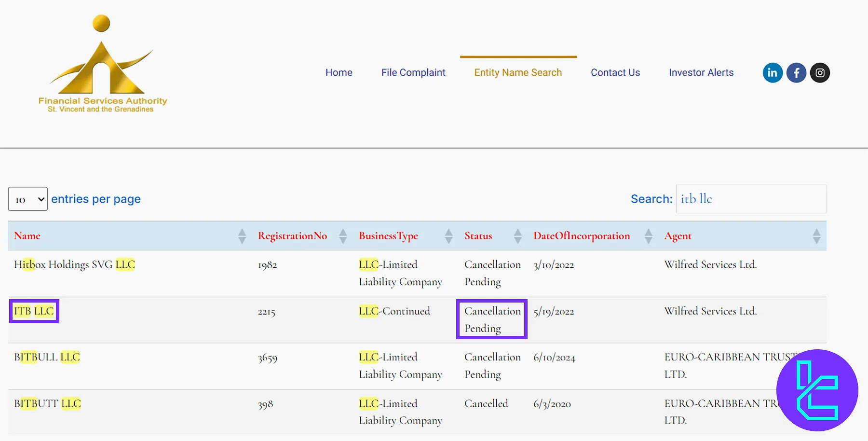Open the LinkedIn social icon
Viewport: 868px width, 441px height.
(x=772, y=73)
